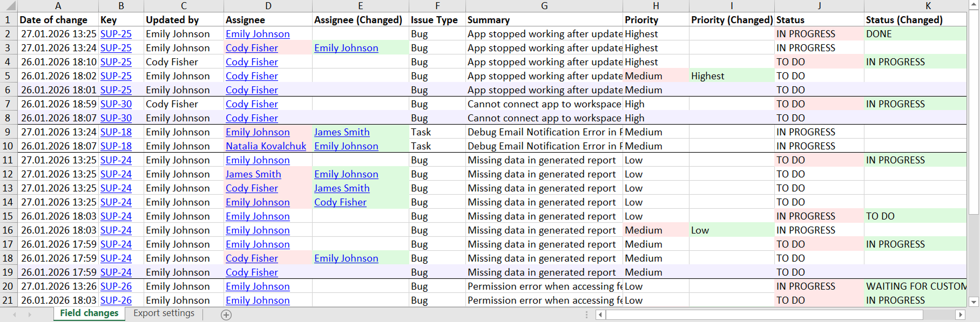Add a new sheet with plus icon
Viewport: 980px width, 322px height.
tap(226, 315)
